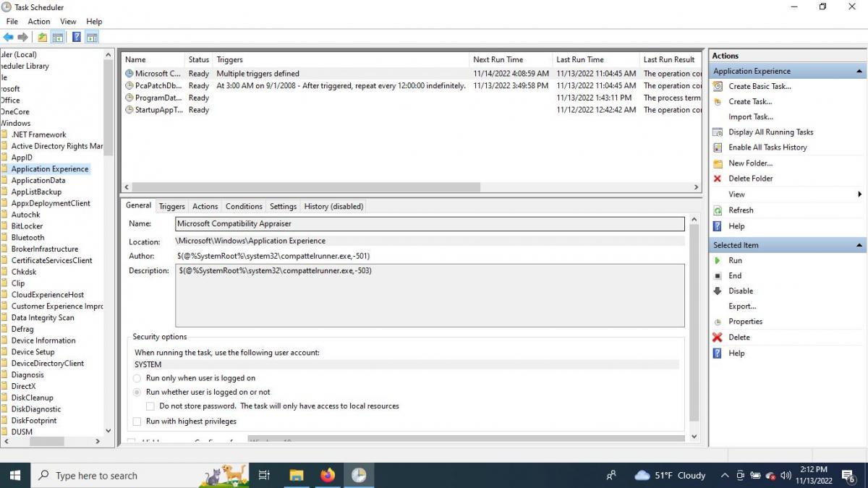Select the Defrag folder in the tree
868x488 pixels.
[22, 329]
